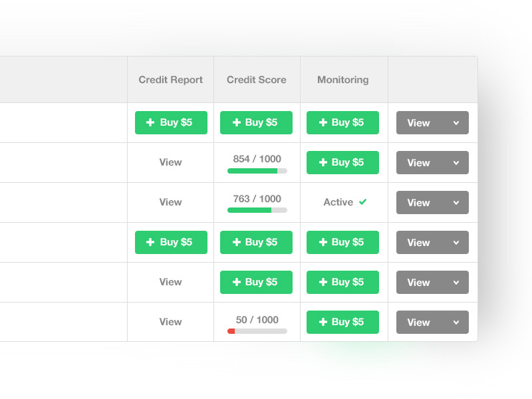532x399 pixels.
Task: Buy the credit score in the fourth row
Action: click(256, 242)
